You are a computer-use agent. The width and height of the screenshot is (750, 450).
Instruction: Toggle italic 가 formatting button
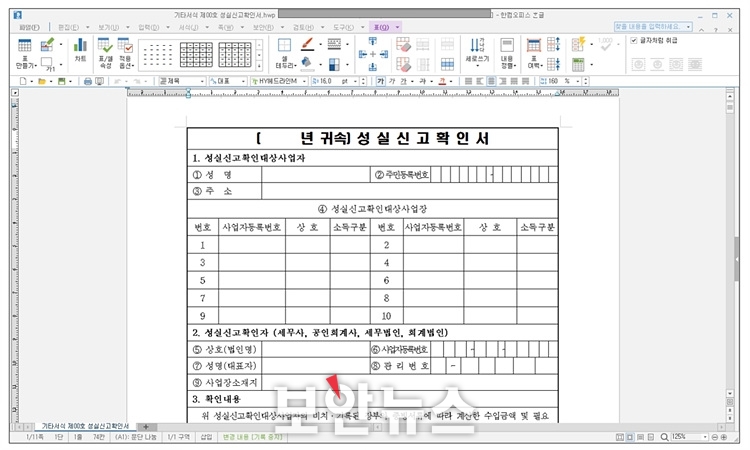(x=392, y=81)
